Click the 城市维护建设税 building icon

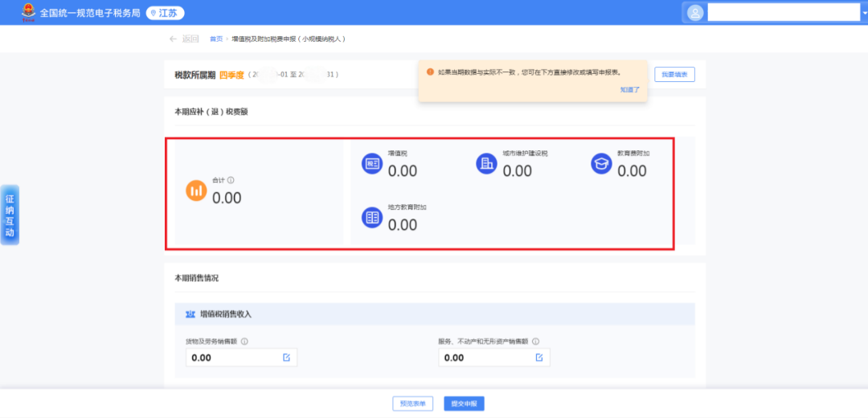(x=486, y=164)
